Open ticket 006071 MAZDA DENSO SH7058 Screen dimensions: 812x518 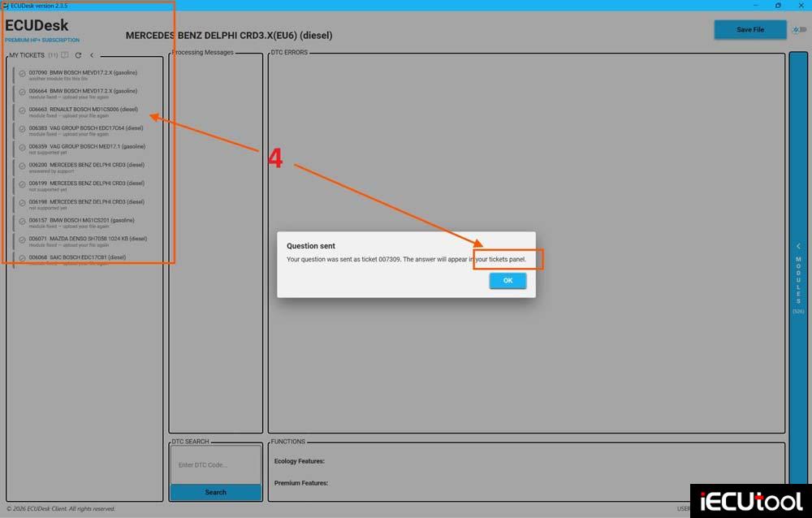pyautogui.click(x=87, y=241)
